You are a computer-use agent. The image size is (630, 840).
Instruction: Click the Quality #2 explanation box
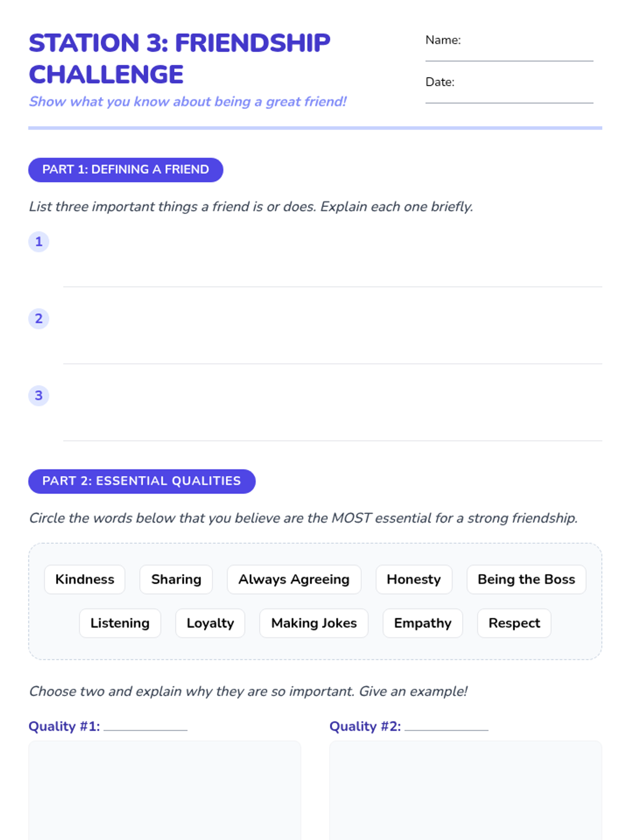(x=466, y=790)
